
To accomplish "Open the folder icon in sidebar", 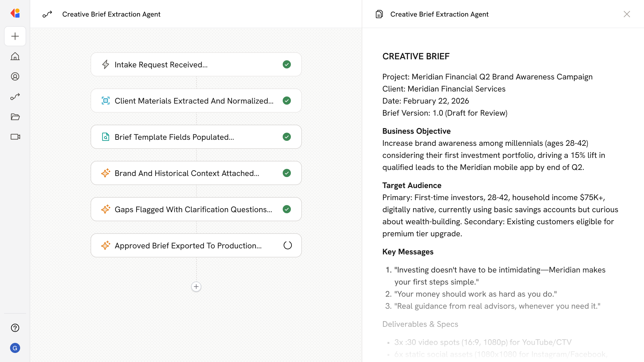I will 15,117.
